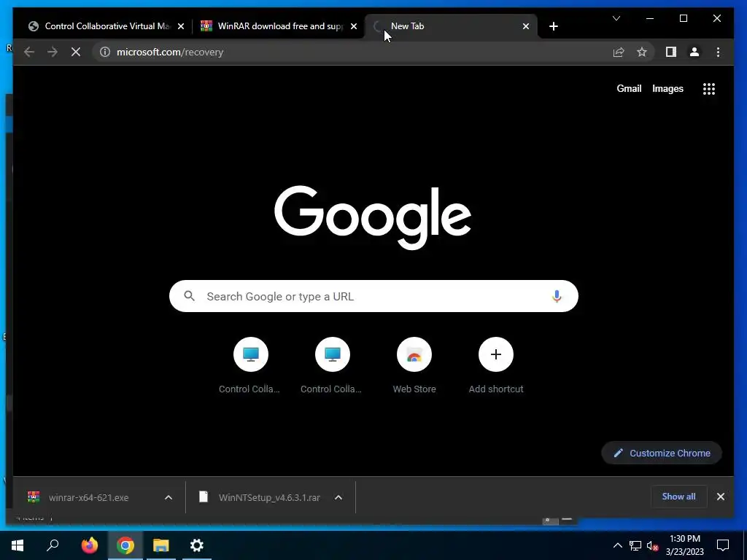Stop loading this page
This screenshot has width=747, height=560.
pos(76,52)
